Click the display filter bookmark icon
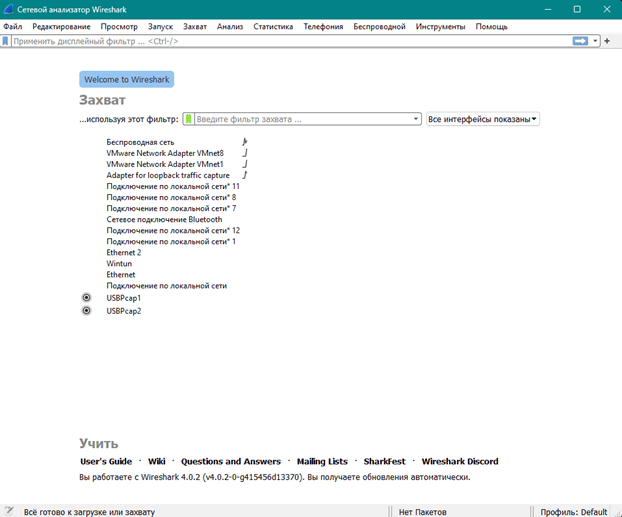 pos(6,41)
